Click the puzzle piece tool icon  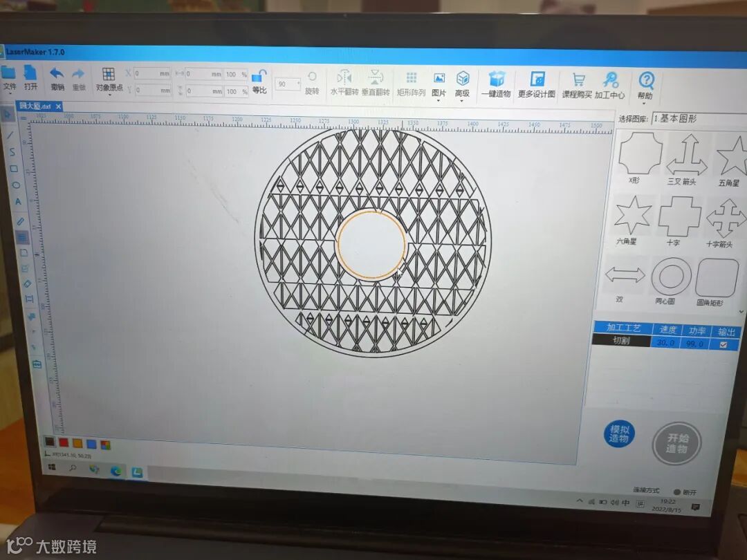pyautogui.click(x=31, y=316)
